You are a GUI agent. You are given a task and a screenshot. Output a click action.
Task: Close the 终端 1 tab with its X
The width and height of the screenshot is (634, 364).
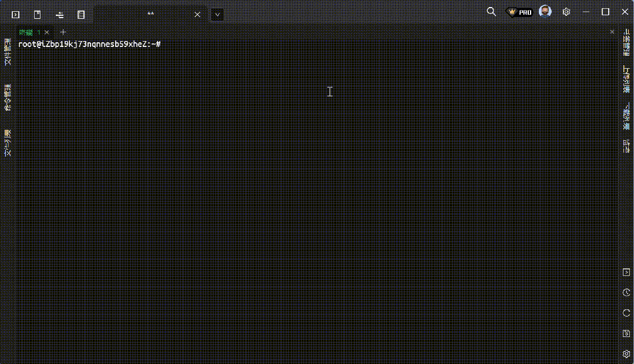coord(46,32)
